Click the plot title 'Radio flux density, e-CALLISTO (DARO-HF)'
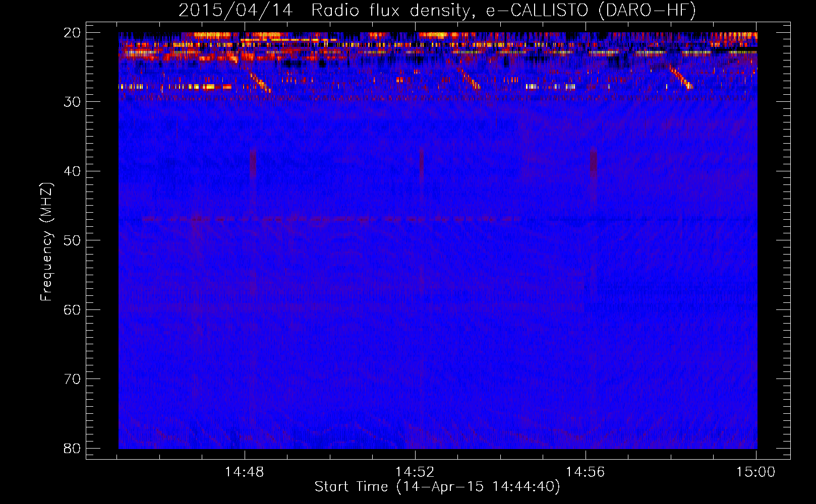This screenshot has height=504, width=816. click(x=503, y=11)
